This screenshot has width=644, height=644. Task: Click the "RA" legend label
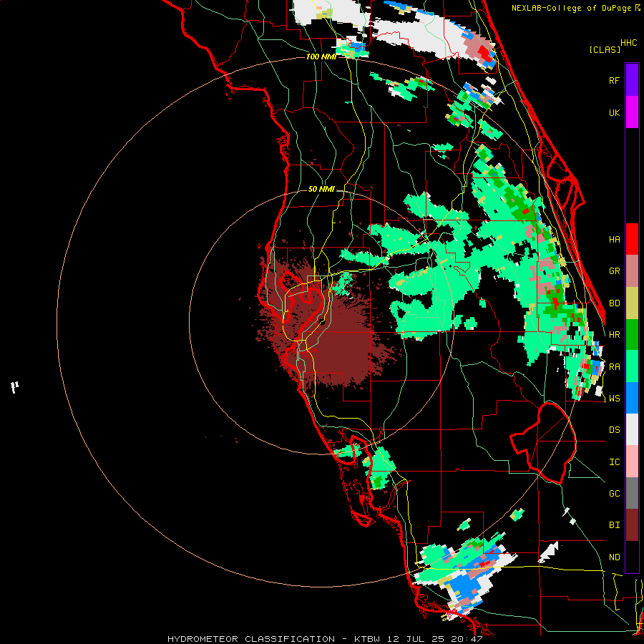click(x=614, y=367)
